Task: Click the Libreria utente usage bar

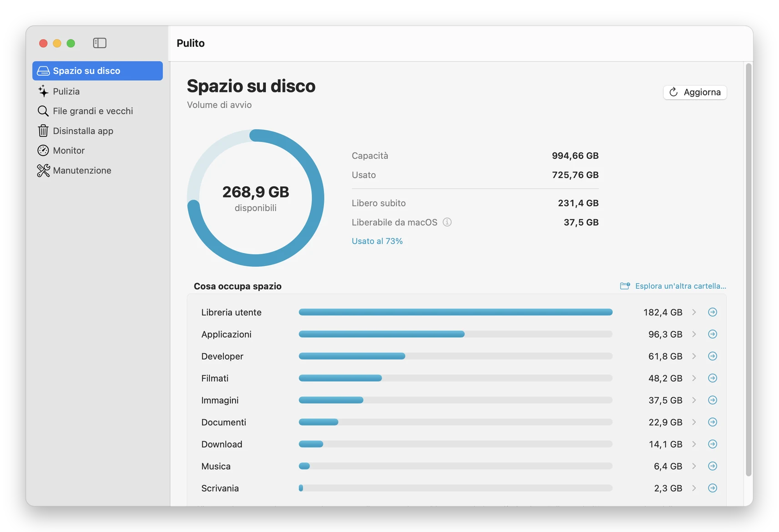Action: [455, 312]
